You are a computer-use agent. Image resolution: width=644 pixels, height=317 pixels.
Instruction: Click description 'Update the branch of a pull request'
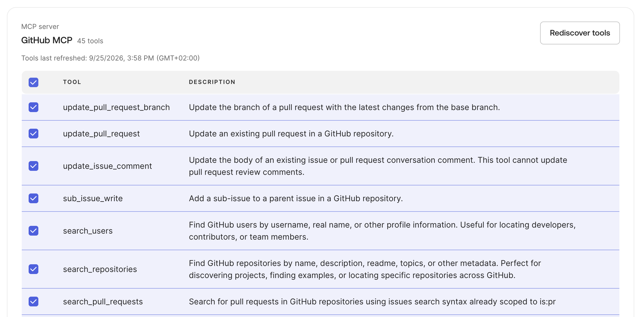tap(344, 107)
